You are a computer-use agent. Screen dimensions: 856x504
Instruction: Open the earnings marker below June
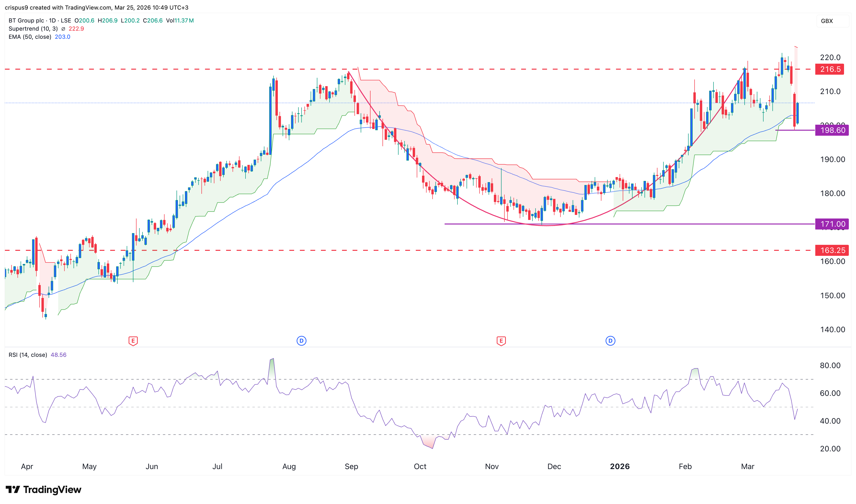pyautogui.click(x=133, y=341)
